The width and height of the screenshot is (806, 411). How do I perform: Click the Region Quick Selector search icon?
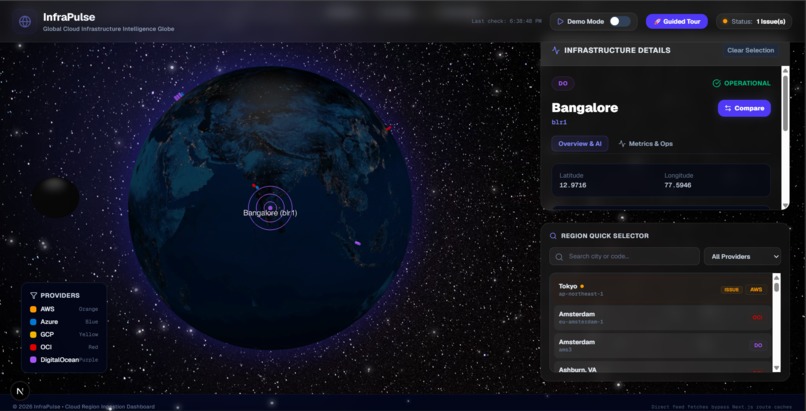pyautogui.click(x=553, y=236)
